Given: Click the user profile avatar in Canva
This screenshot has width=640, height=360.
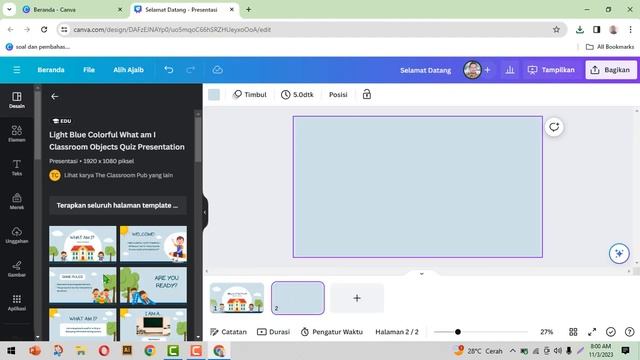Looking at the screenshot, I should point(472,70).
